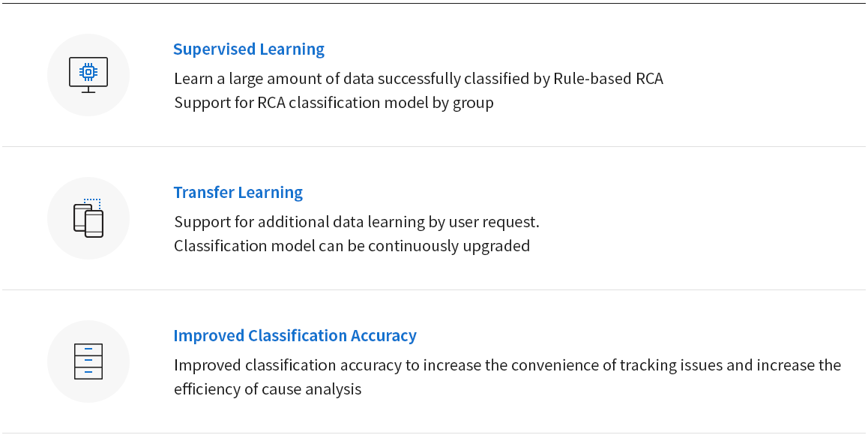Click the bottom drawer of cabinet icon
This screenshot has height=435, width=868.
(88, 373)
